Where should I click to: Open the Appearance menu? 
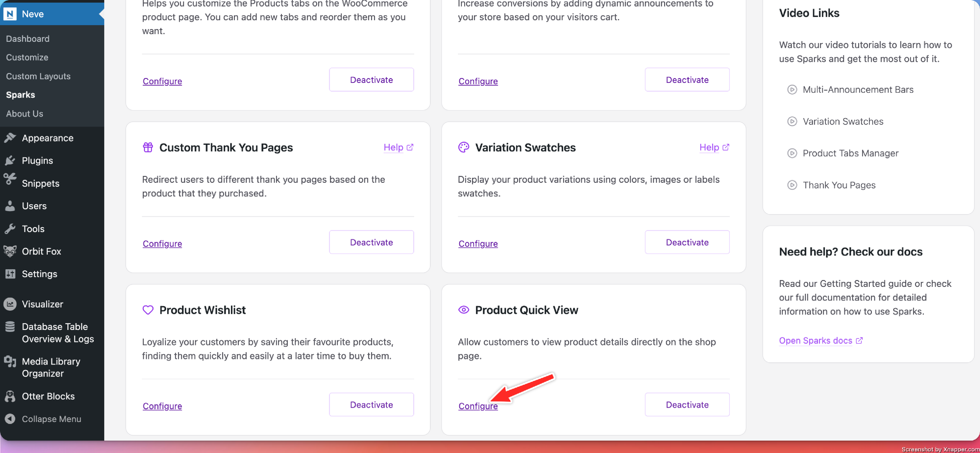tap(47, 138)
